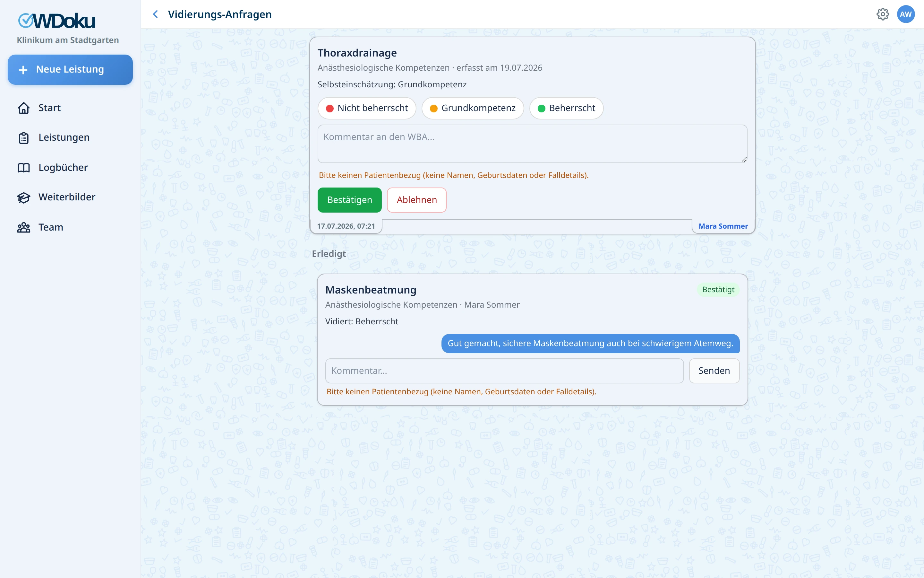Screen dimensions: 924x578
Task: Open Mara Sommer's profile link
Action: 723,226
